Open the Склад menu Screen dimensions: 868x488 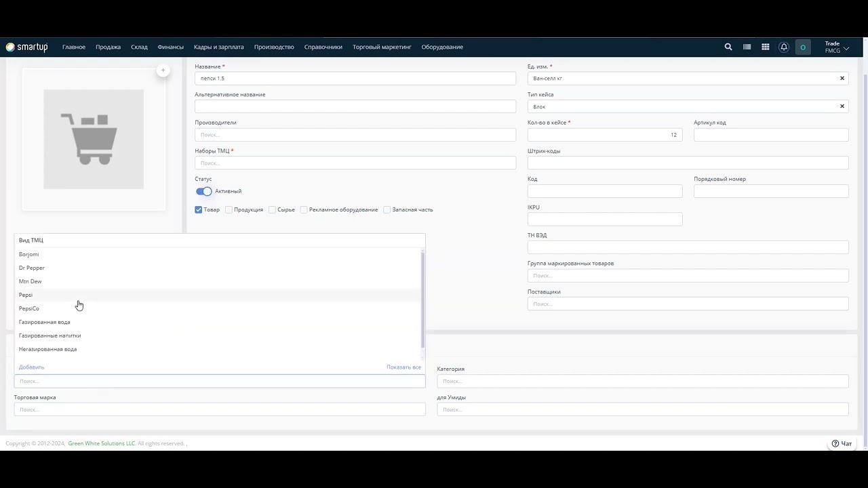pos(139,47)
